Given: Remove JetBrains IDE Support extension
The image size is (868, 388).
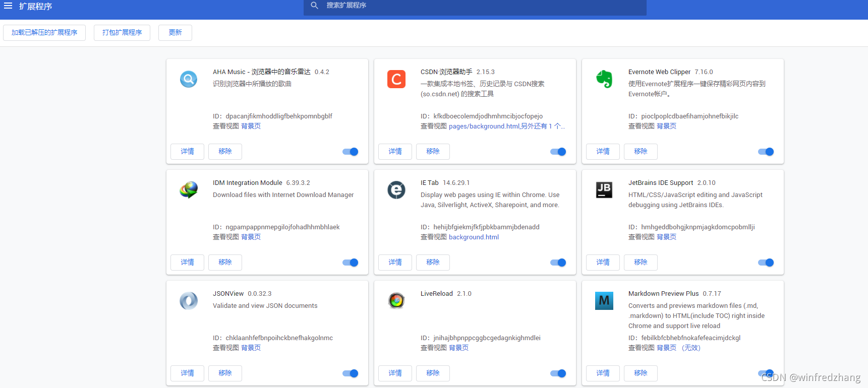Looking at the screenshot, I should pos(641,263).
